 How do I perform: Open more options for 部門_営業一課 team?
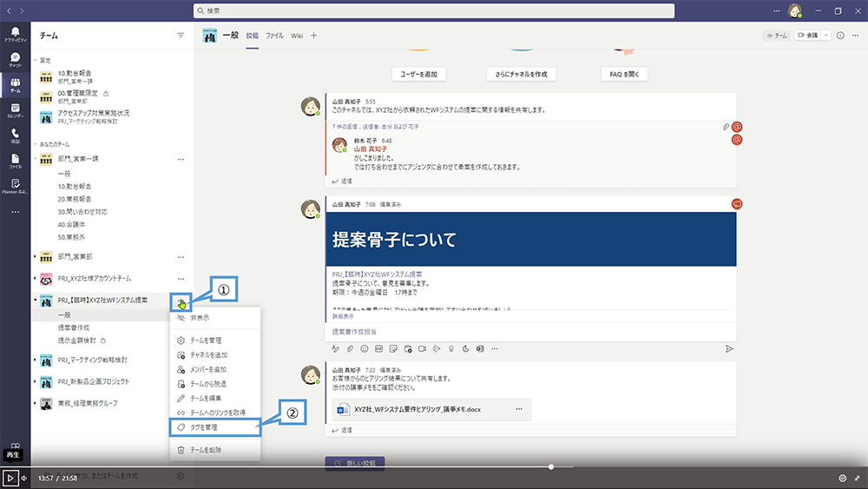coord(181,160)
